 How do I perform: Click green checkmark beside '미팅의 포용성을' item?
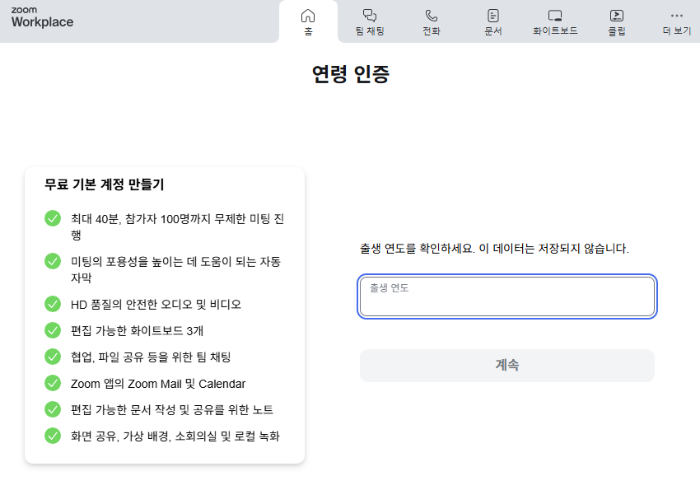pyautogui.click(x=53, y=261)
